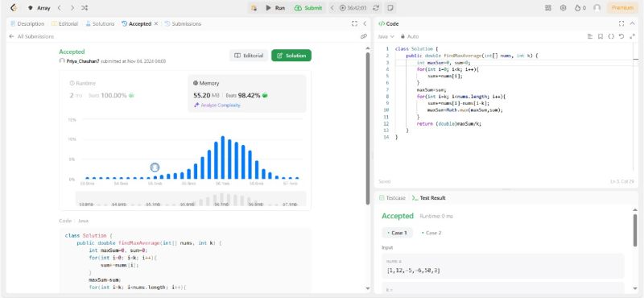The image size is (644, 298).
Task: Reset the timer with refresh icon
Action: click(x=376, y=8)
